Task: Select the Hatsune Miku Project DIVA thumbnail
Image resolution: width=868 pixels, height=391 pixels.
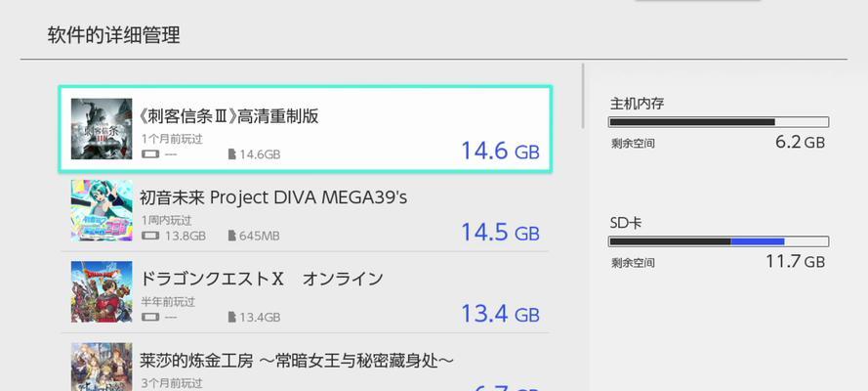Action: coord(102,210)
